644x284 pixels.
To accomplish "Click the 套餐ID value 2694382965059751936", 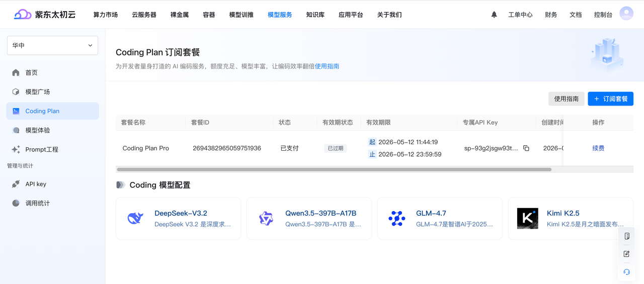I will point(227,148).
